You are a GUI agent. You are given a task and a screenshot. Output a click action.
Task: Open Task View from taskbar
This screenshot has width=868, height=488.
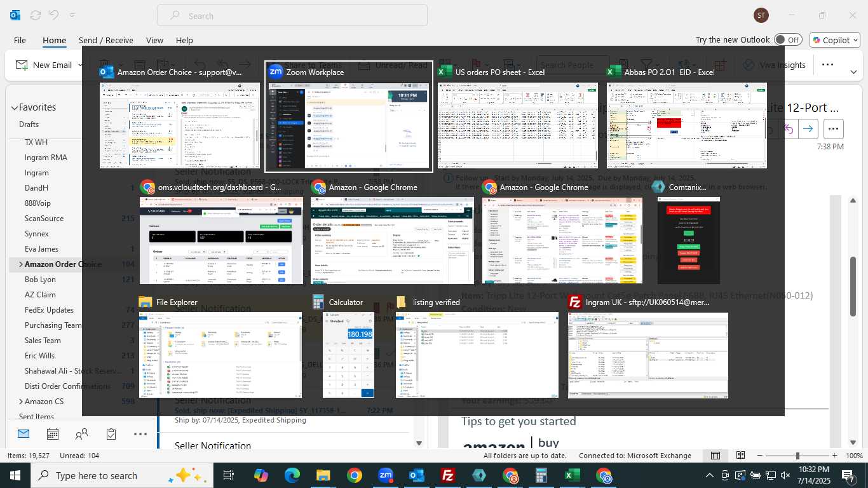[229, 475]
